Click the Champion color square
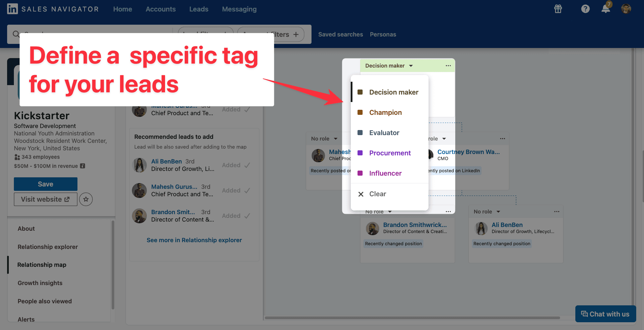 [360, 112]
